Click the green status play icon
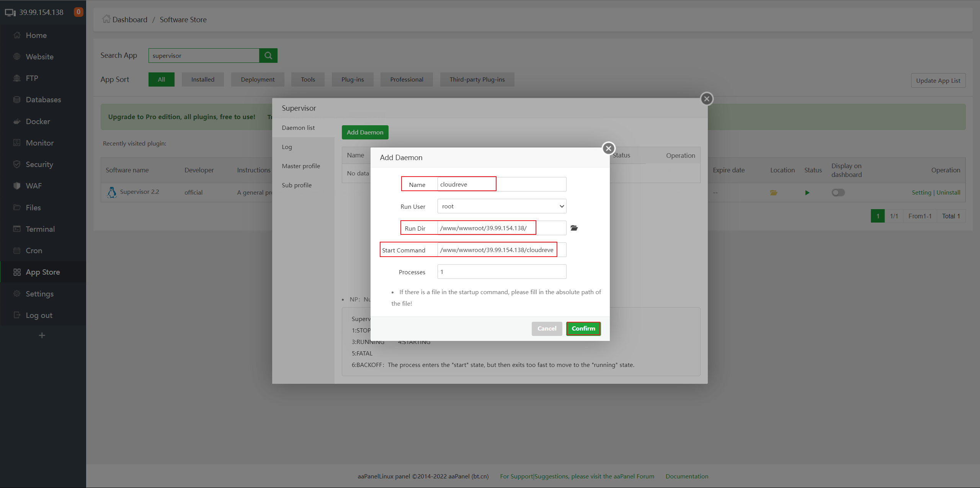980x488 pixels. [x=807, y=193]
